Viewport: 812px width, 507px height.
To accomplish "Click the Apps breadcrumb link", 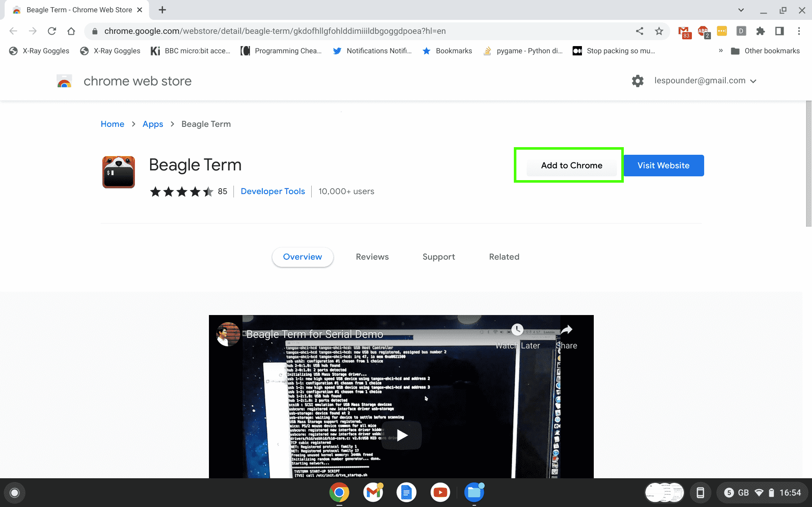I will [153, 124].
